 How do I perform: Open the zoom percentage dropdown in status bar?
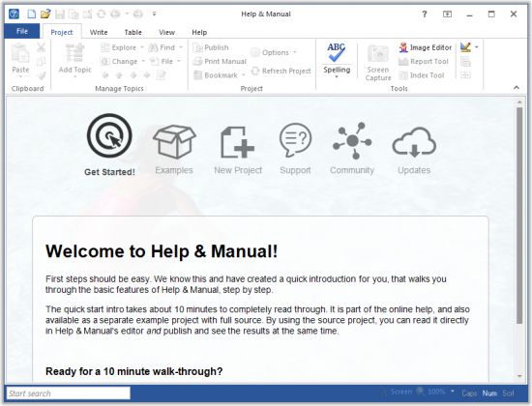pyautogui.click(x=453, y=391)
